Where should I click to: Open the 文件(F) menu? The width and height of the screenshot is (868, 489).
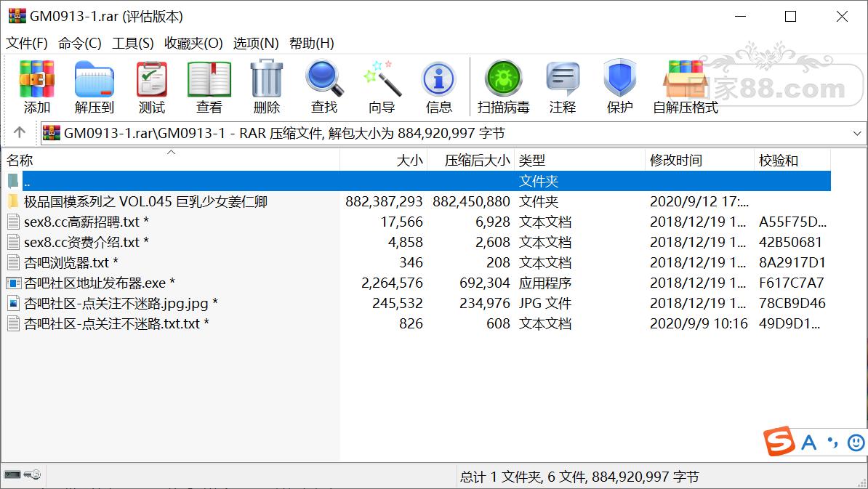coord(27,43)
